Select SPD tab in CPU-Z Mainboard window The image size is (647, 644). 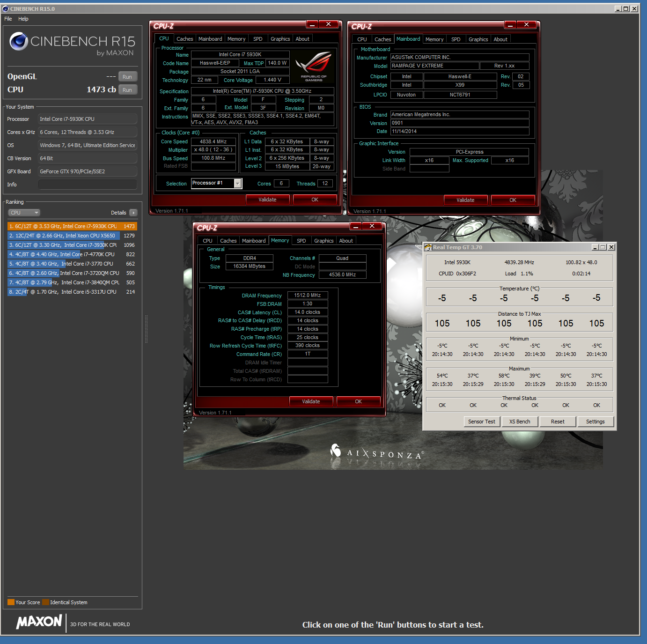(x=456, y=39)
